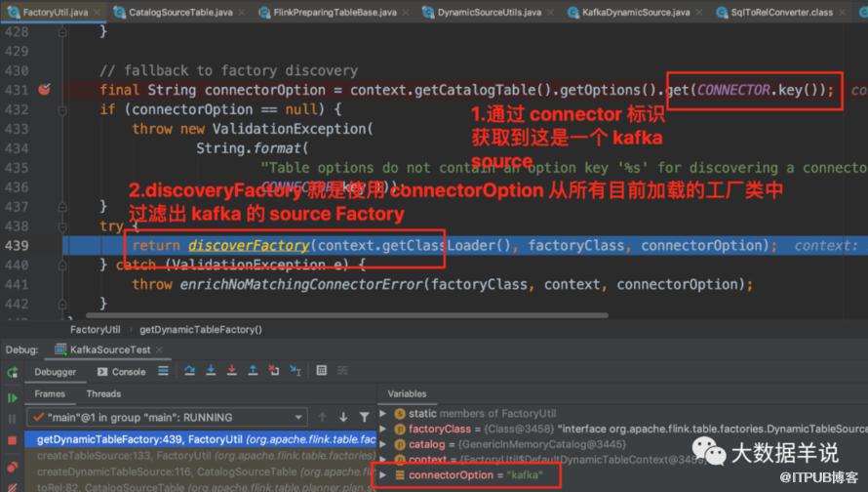Expand the connectorOption variable node
This screenshot has width=868, height=492.
382,474
